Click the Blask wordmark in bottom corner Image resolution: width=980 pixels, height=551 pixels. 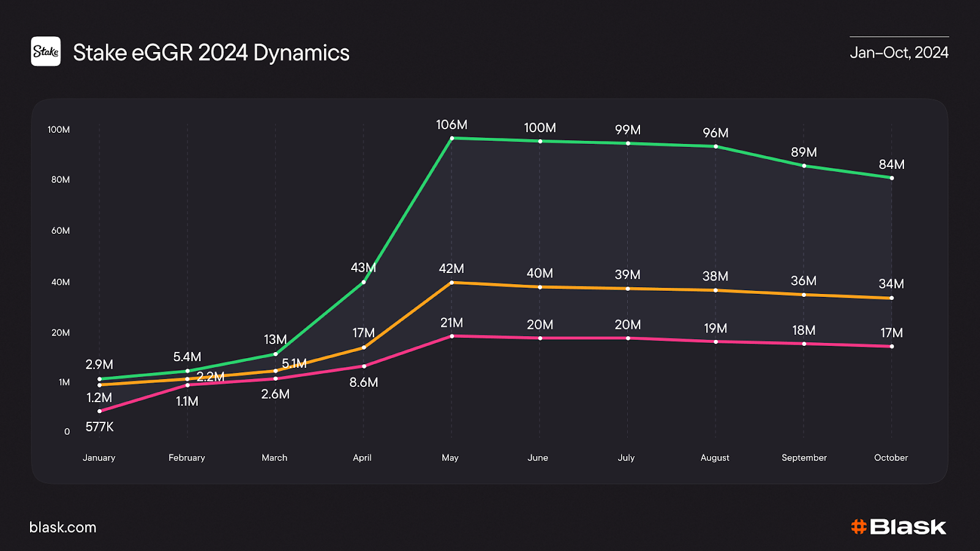tap(908, 527)
